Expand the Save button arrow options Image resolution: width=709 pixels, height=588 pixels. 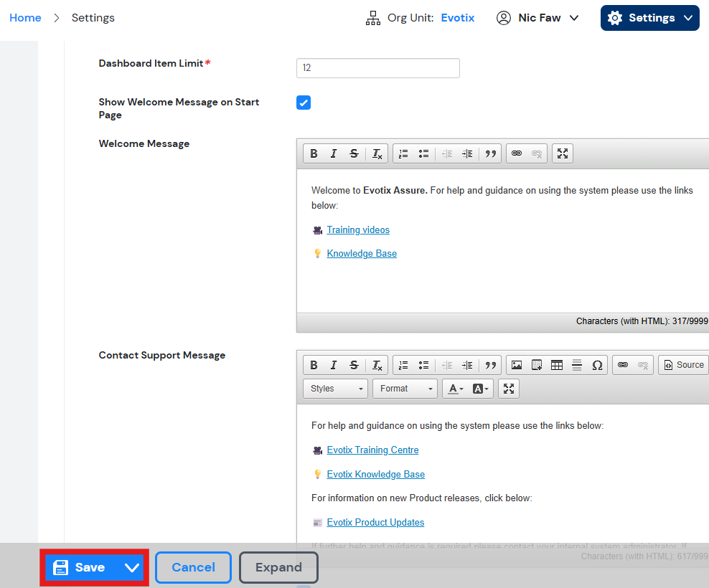[131, 568]
